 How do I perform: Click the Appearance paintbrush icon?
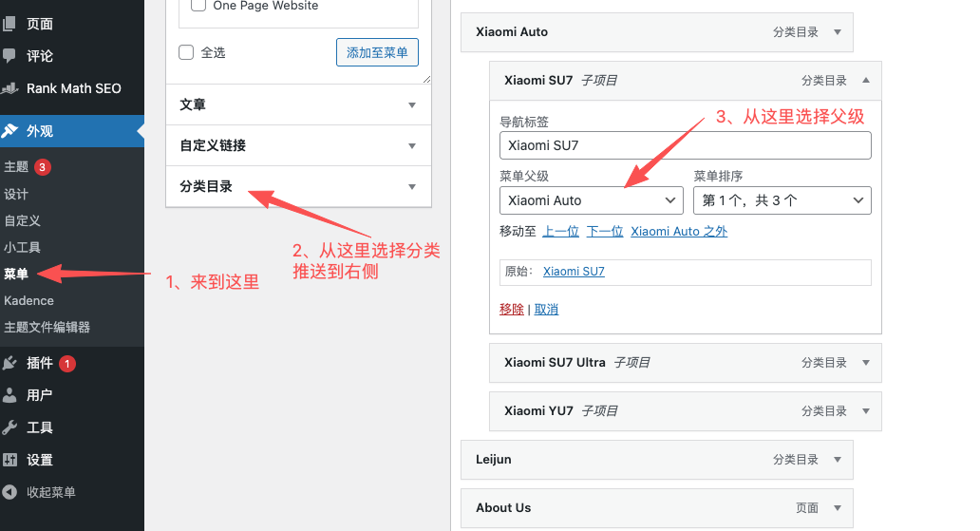[9, 131]
